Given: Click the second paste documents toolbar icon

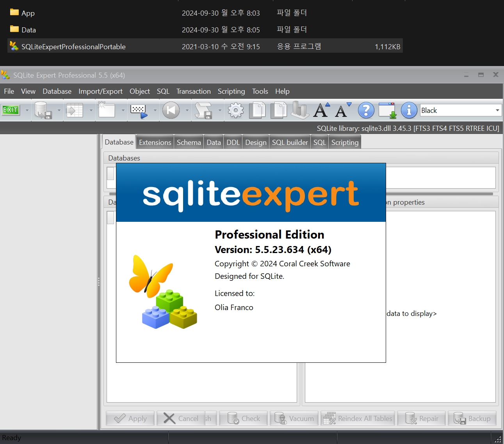Looking at the screenshot, I should [279, 110].
